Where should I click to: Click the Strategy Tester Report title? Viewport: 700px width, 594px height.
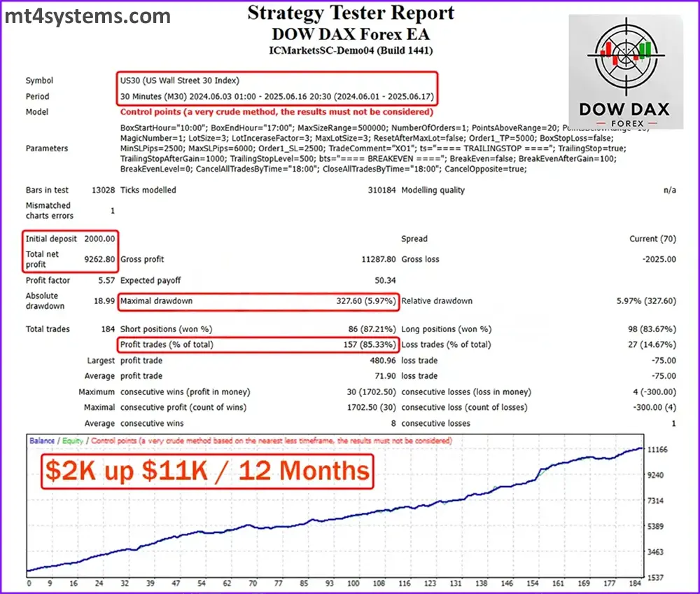tap(351, 13)
